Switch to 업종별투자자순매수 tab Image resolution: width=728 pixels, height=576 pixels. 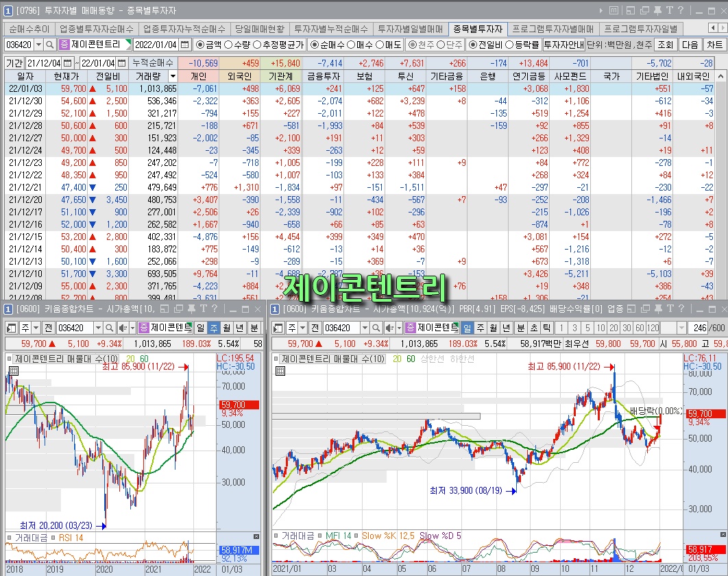click(x=97, y=29)
